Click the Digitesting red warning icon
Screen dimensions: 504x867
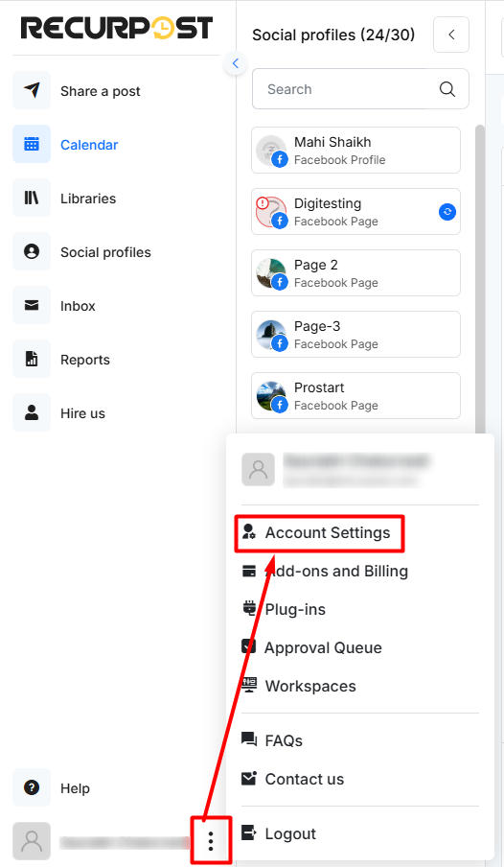coord(263,203)
